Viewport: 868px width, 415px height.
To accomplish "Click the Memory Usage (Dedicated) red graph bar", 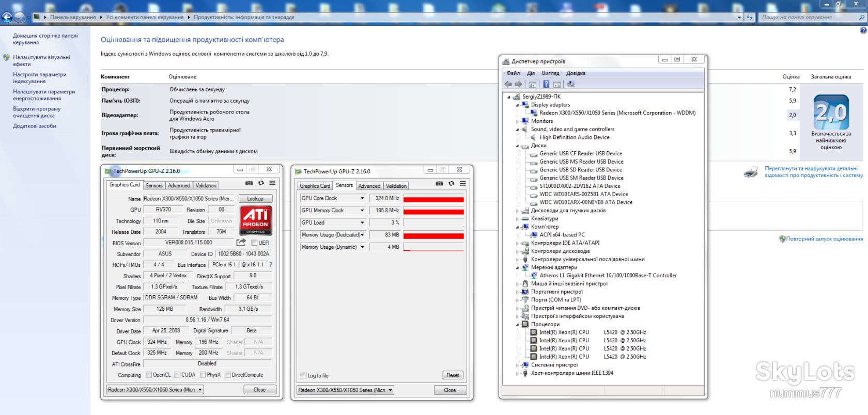I will [x=433, y=235].
